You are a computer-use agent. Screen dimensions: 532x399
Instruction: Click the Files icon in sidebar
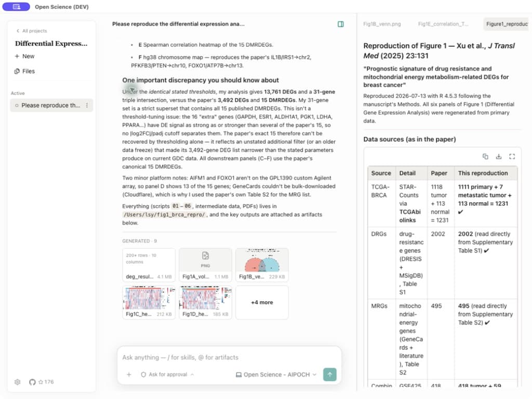pos(17,71)
